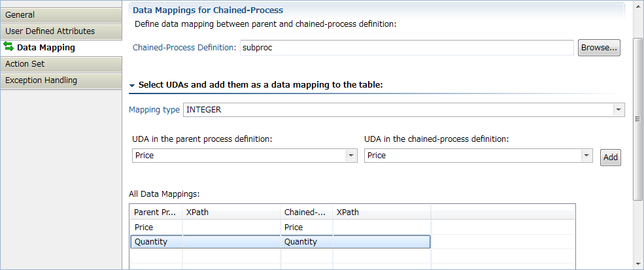
Task: Collapse the Select UDAs section triangle
Action: click(132, 86)
